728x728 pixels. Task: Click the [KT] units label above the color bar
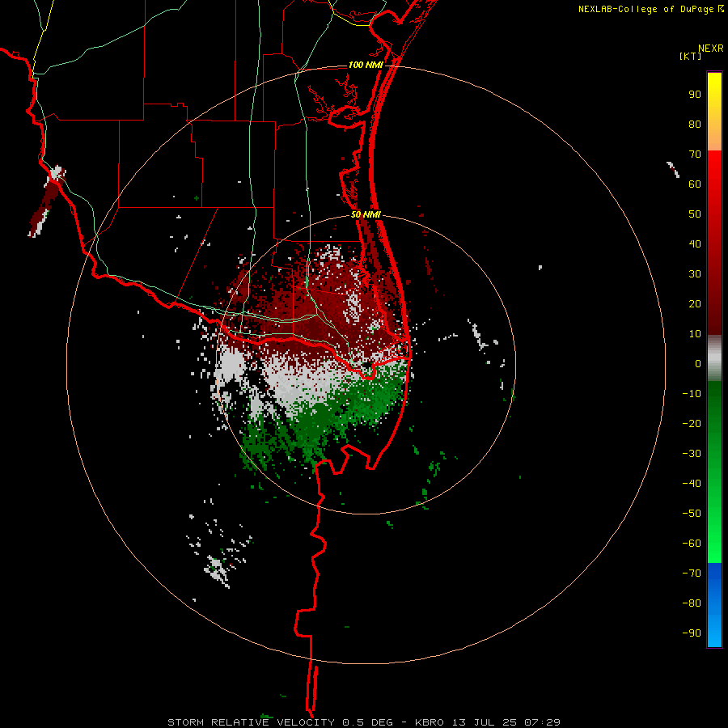691,56
